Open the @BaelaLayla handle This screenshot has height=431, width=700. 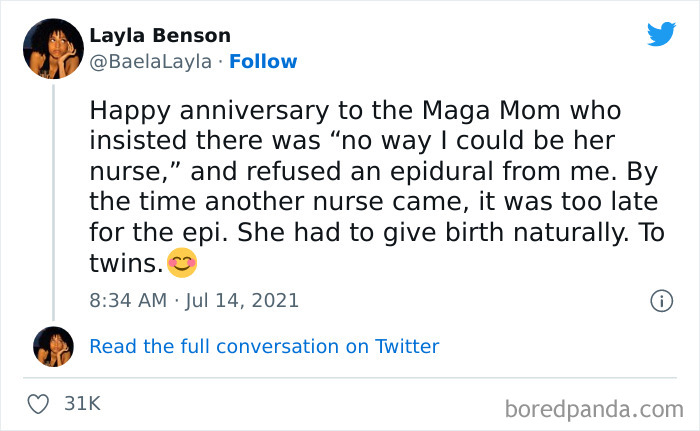coord(150,61)
